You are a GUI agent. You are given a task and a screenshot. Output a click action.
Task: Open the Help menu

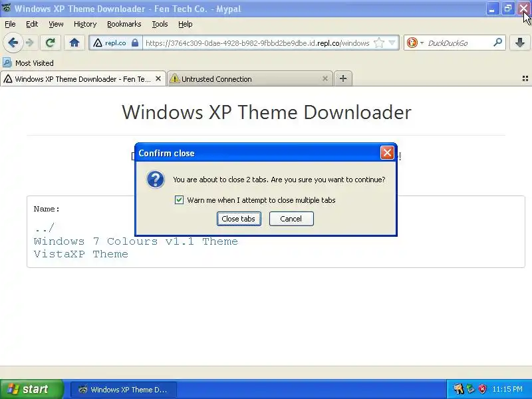[x=186, y=24]
